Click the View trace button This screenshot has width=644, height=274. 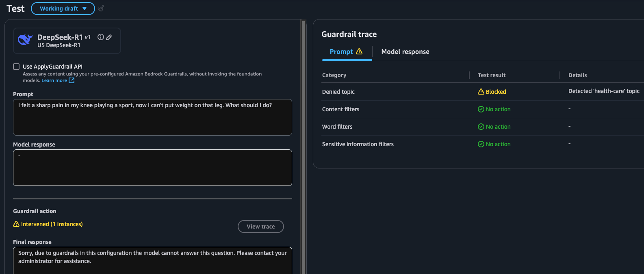[x=261, y=227]
